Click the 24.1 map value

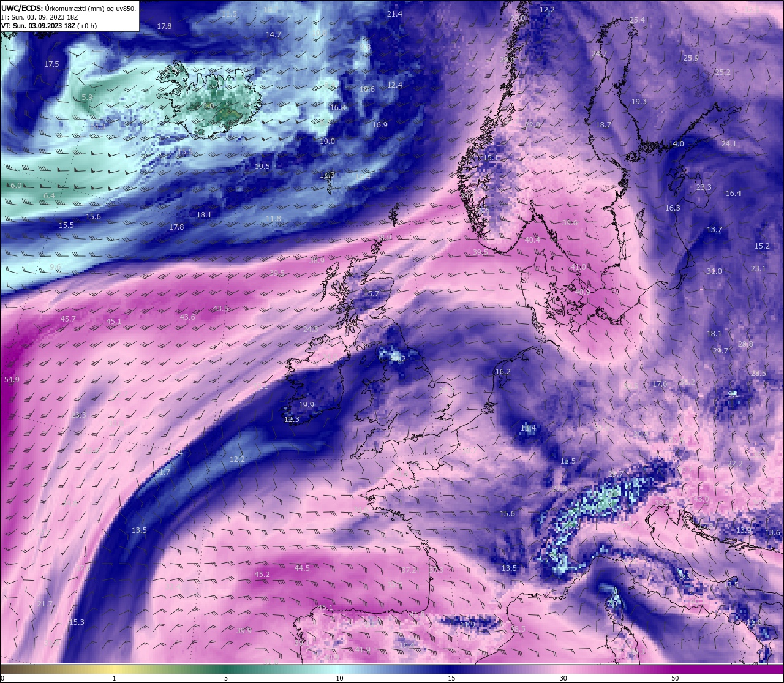tap(729, 144)
